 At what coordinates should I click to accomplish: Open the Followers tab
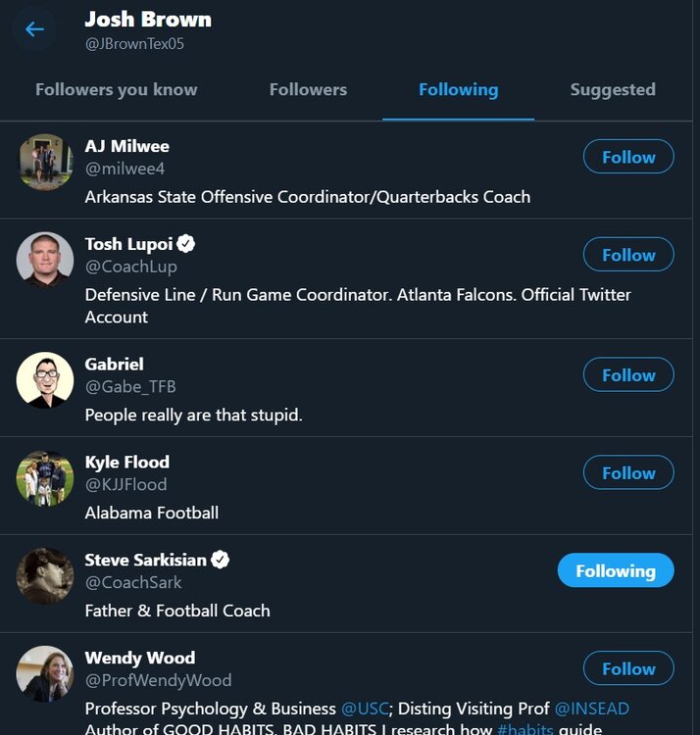pyautogui.click(x=308, y=89)
